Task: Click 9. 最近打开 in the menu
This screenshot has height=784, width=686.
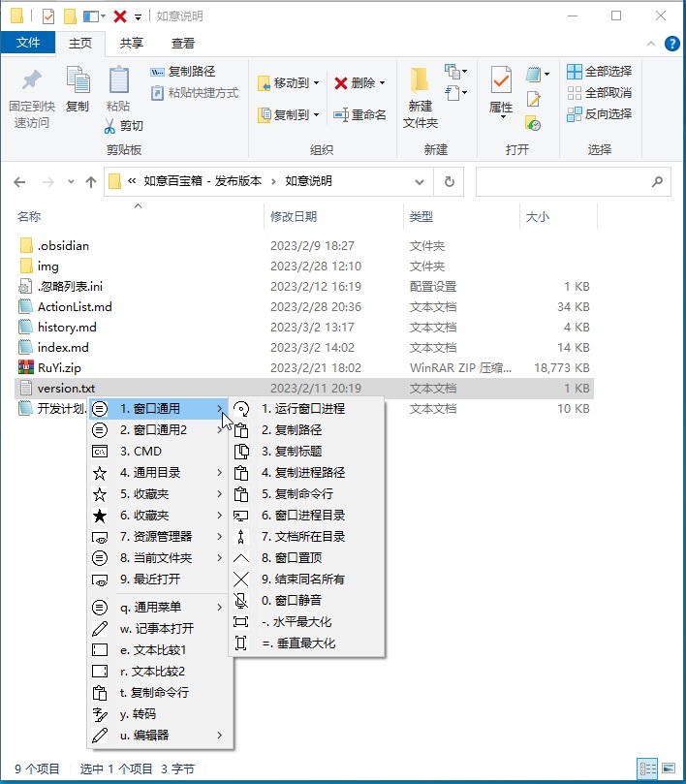Action: tap(160, 580)
